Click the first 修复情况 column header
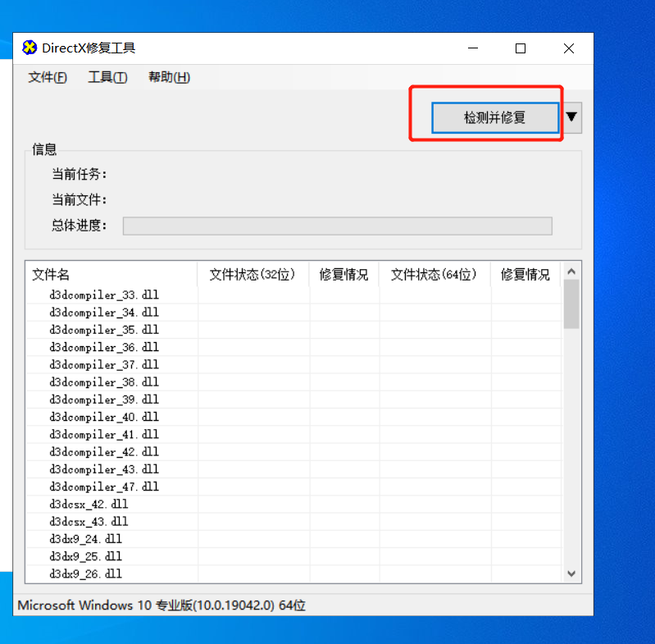This screenshot has height=644, width=655. click(x=344, y=275)
